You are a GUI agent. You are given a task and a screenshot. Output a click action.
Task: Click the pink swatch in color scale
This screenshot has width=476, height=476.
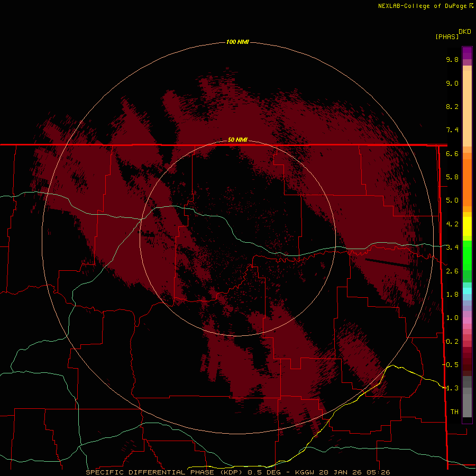[x=467, y=321]
